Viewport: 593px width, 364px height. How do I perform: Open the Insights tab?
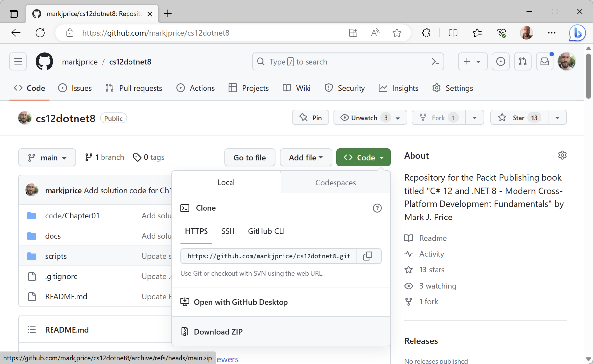tap(399, 88)
